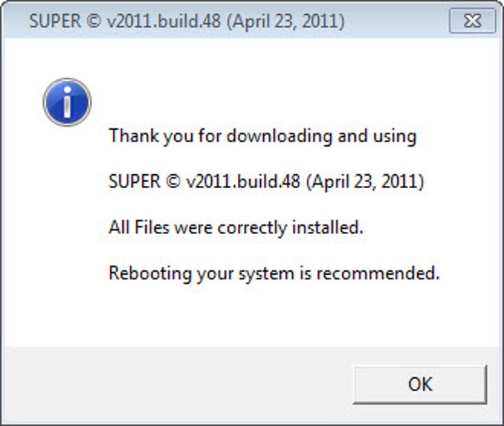Click the word 'installed.' in the message
Screen dimensions: 504x426
click(328, 227)
